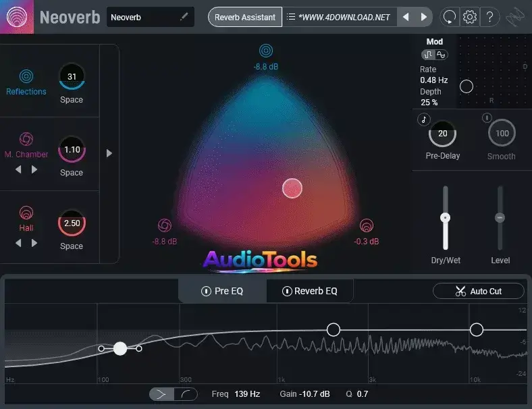Select the mid EQ node near 2k
Screen dimensions: 532x409
[x=334, y=329]
